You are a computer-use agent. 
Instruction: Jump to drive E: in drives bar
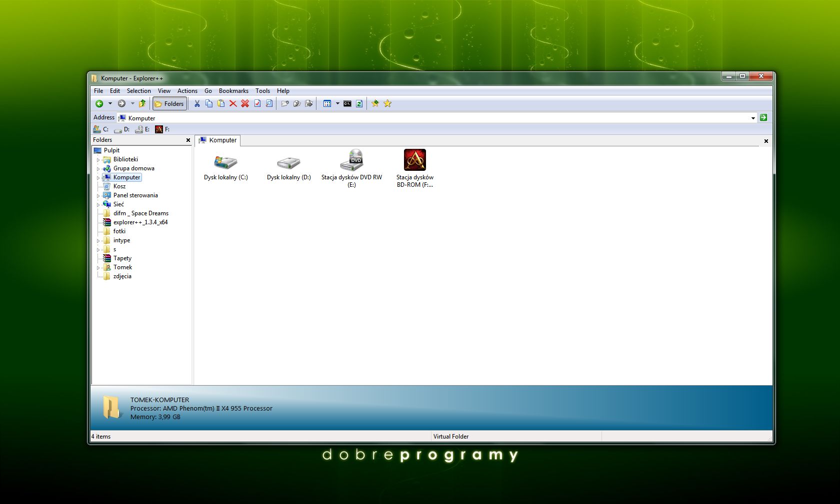coord(142,129)
